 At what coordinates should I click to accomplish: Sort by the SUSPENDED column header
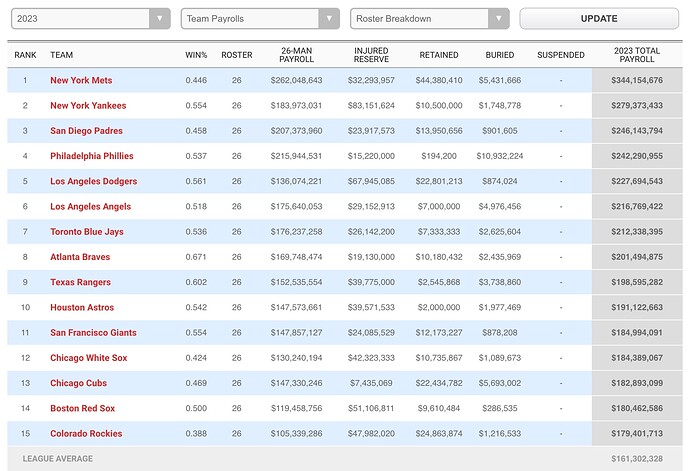point(561,55)
